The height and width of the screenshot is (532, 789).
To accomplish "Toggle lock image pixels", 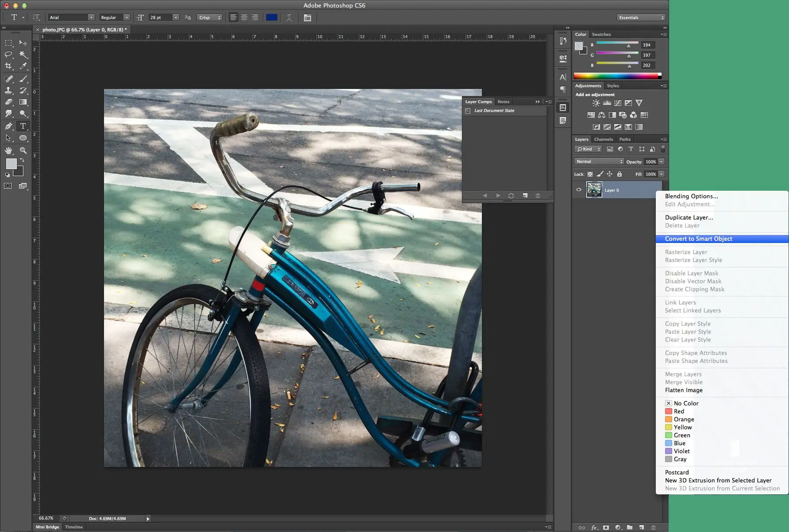I will pos(600,174).
